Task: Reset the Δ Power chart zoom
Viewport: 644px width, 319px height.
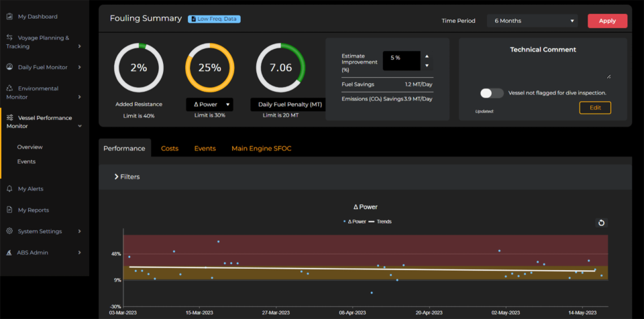Action: tap(601, 222)
